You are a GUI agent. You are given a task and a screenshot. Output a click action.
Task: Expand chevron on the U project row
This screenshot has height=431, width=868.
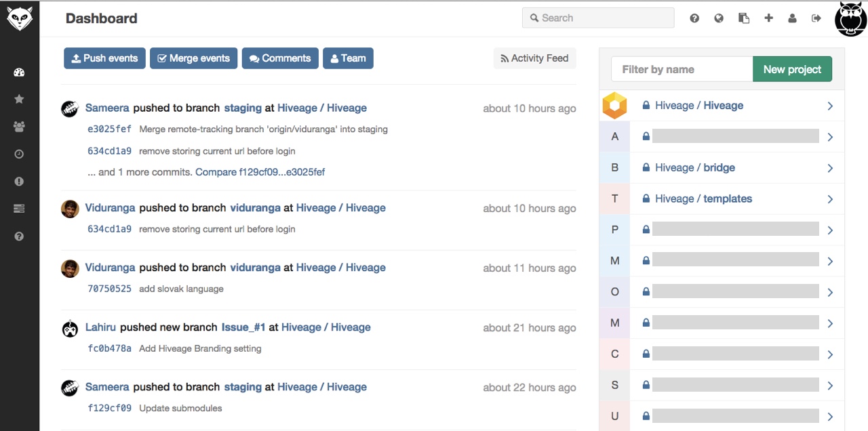click(x=830, y=417)
